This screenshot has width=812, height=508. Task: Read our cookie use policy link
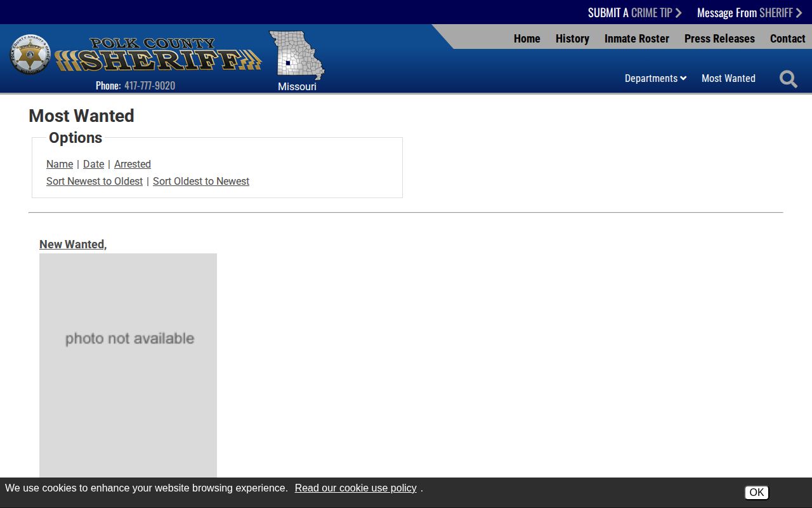click(356, 488)
